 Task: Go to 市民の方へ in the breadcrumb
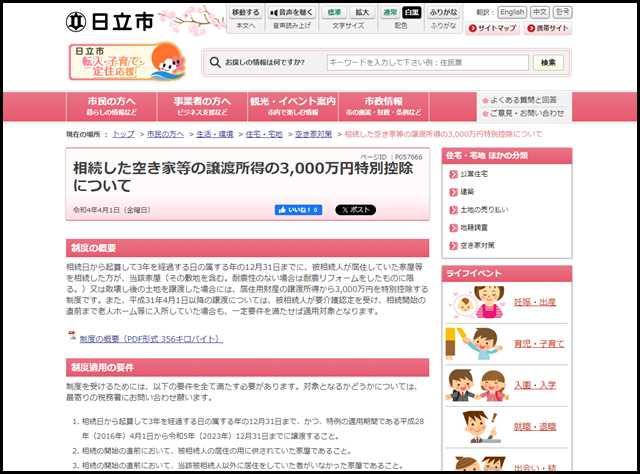[x=165, y=134]
